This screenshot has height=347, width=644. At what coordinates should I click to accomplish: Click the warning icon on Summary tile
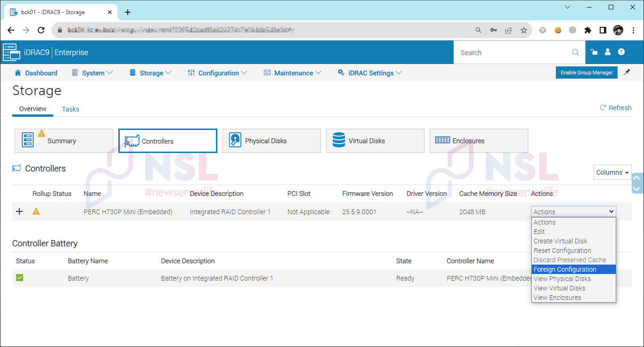tap(41, 133)
